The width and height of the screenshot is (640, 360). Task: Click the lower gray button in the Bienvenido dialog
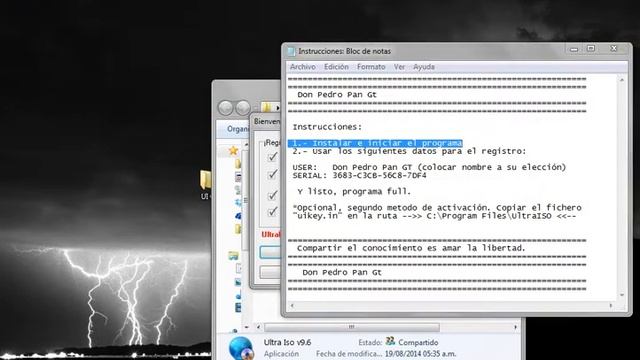click(270, 272)
